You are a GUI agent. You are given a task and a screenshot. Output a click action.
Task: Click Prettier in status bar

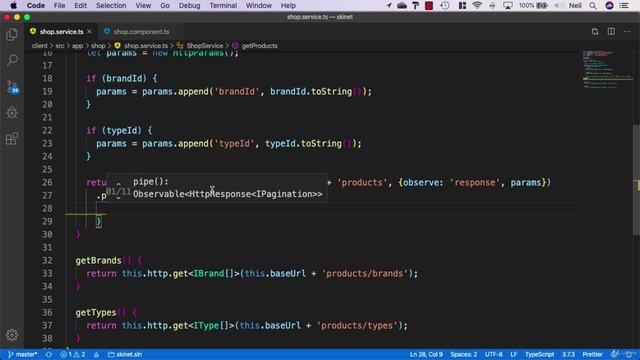(592, 354)
